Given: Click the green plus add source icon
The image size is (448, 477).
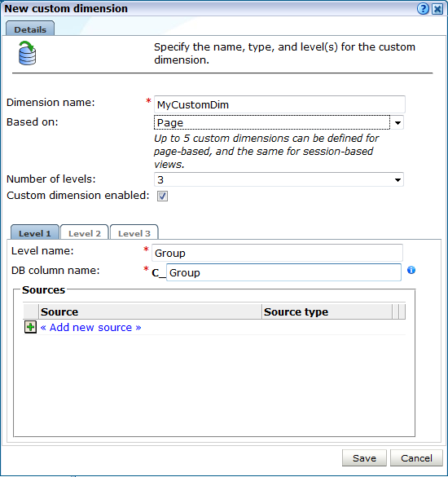Looking at the screenshot, I should click(x=30, y=327).
